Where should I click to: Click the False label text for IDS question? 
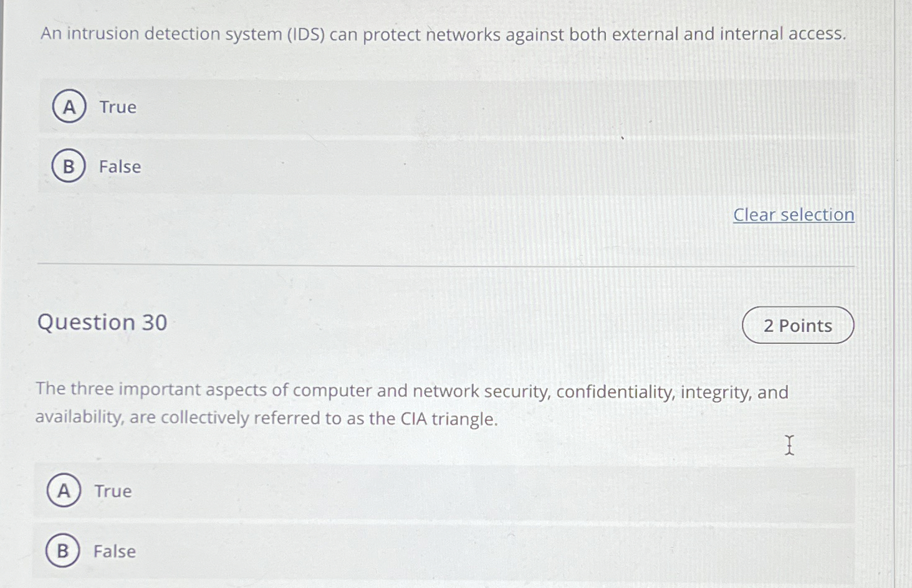(x=118, y=166)
